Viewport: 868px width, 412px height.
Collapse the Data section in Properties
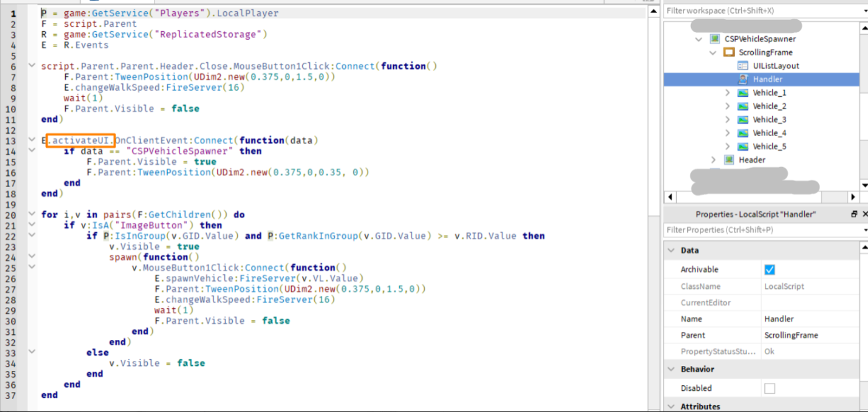point(671,250)
